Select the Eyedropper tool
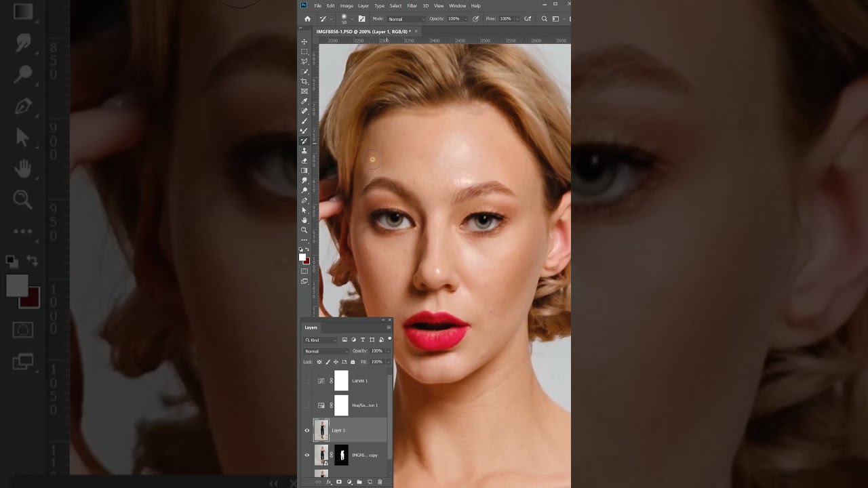868x488 pixels. tap(304, 101)
